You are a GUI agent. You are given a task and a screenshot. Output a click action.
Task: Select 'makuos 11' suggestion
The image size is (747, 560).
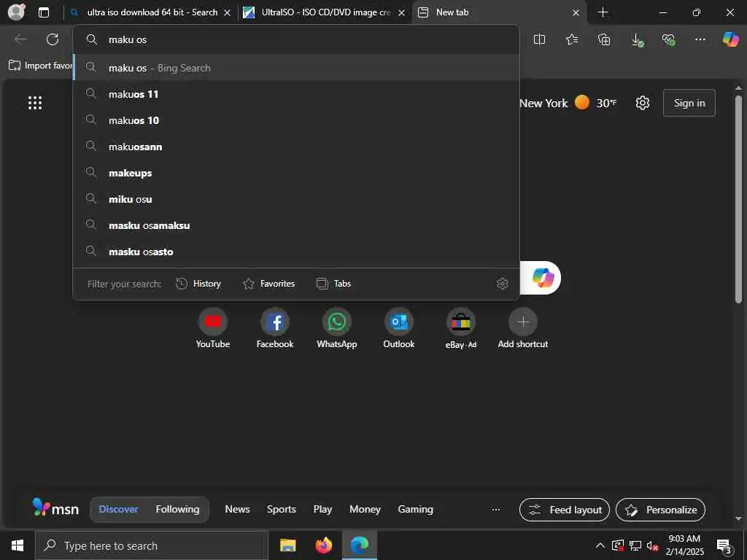(x=296, y=94)
